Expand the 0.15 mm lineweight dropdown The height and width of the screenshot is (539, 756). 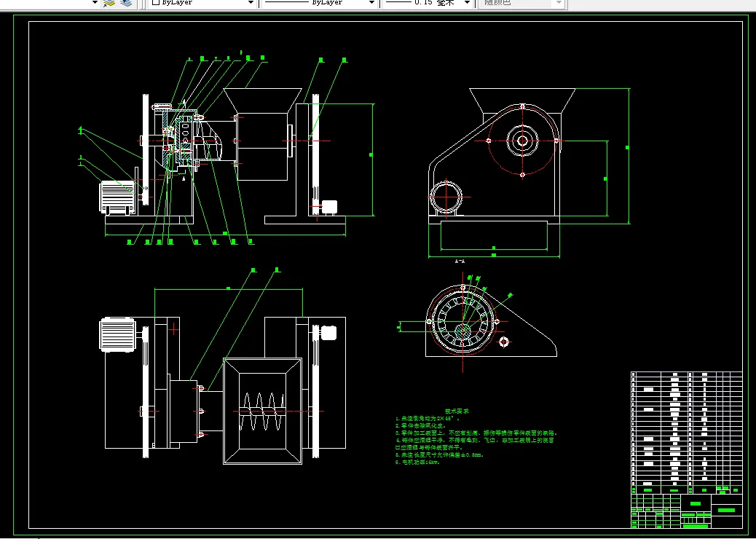(466, 3)
